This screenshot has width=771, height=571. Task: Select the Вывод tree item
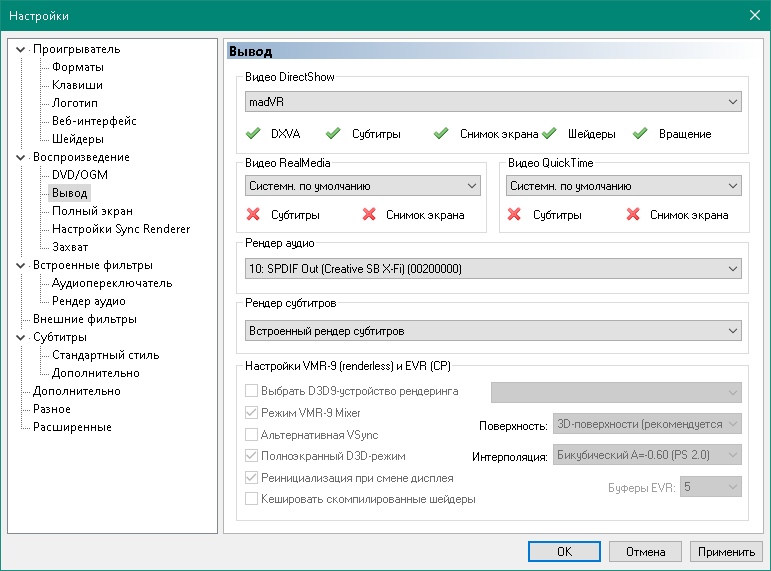coord(69,193)
